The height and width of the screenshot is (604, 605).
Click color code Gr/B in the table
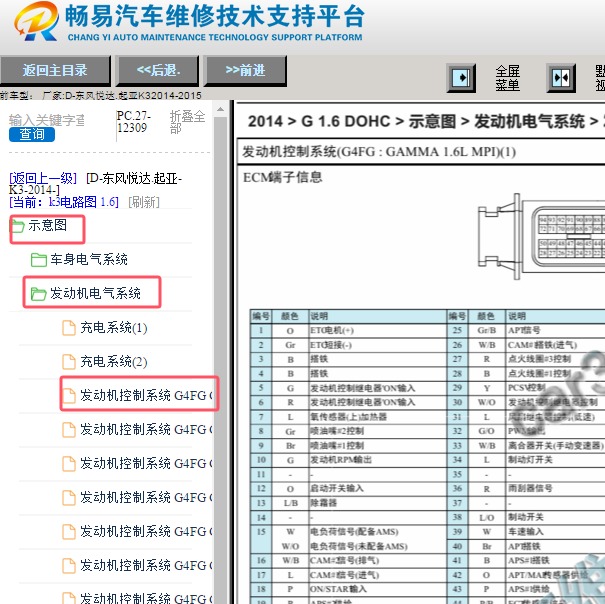pyautogui.click(x=486, y=331)
